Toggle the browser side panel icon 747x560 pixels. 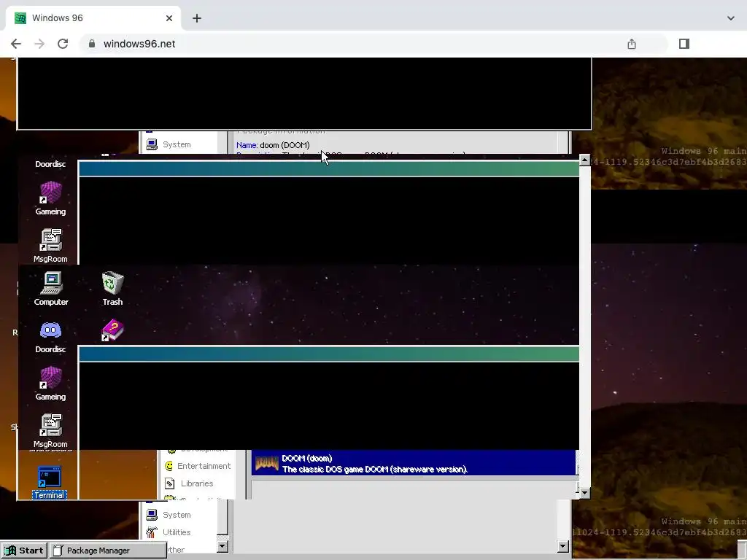(684, 44)
